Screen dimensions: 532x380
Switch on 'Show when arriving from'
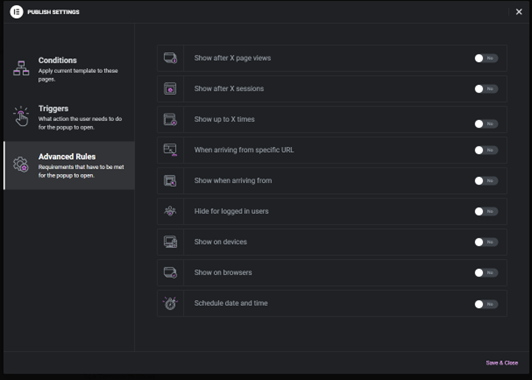(x=486, y=181)
